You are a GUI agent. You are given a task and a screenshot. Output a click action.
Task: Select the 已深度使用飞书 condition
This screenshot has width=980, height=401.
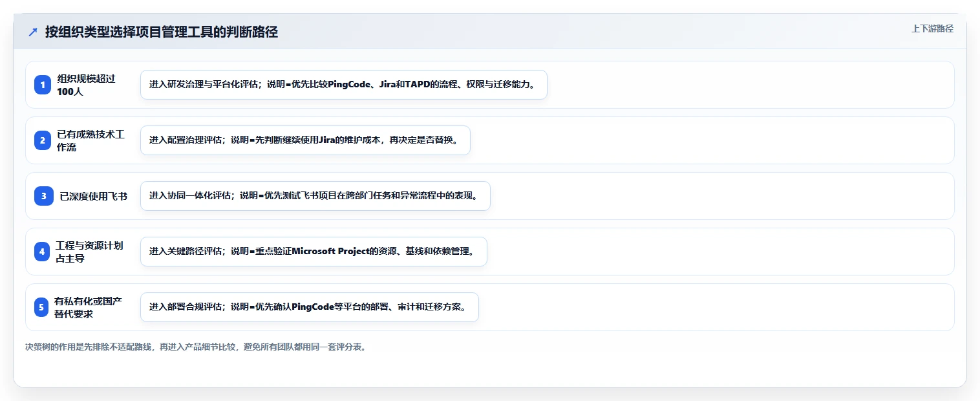93,196
